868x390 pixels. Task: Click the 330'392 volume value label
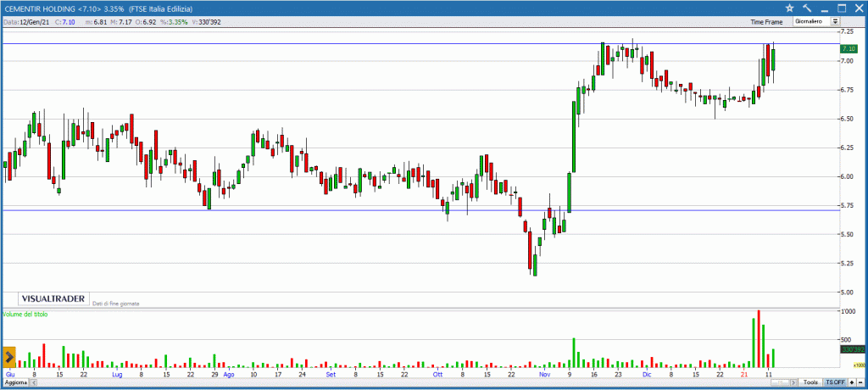coord(852,349)
